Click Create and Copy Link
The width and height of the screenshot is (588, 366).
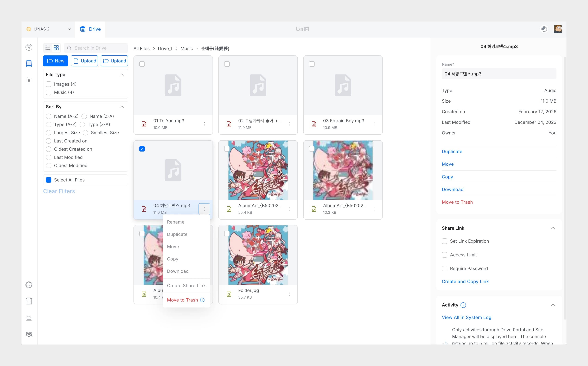465,282
